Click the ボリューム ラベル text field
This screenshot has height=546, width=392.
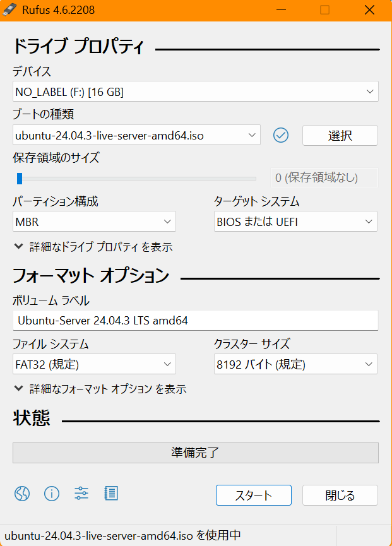pyautogui.click(x=195, y=321)
